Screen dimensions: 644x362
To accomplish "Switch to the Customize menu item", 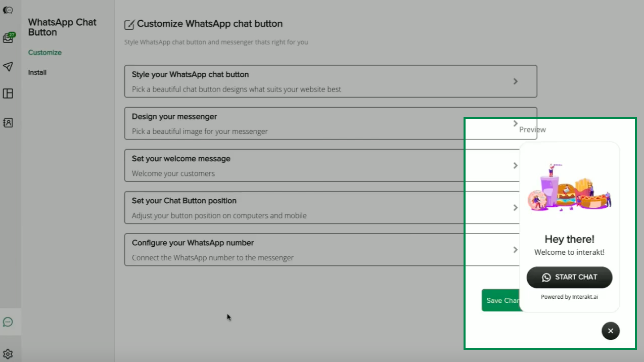I will [x=45, y=53].
